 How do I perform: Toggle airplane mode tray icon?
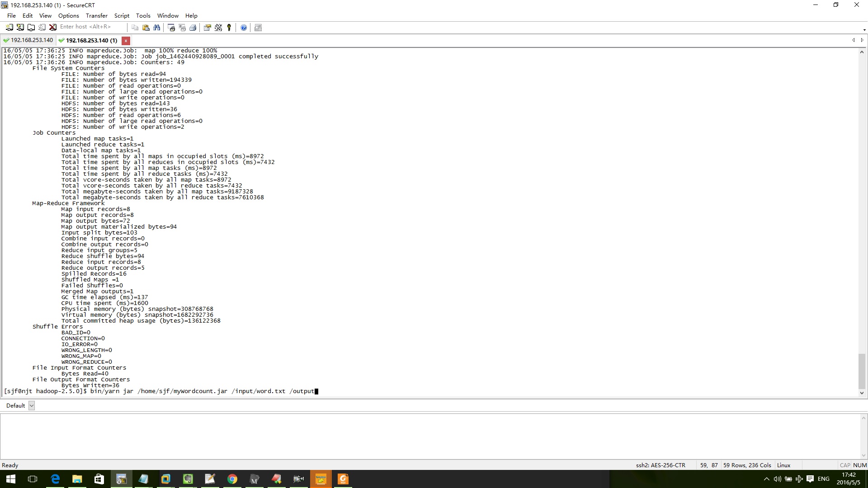pyautogui.click(x=799, y=479)
